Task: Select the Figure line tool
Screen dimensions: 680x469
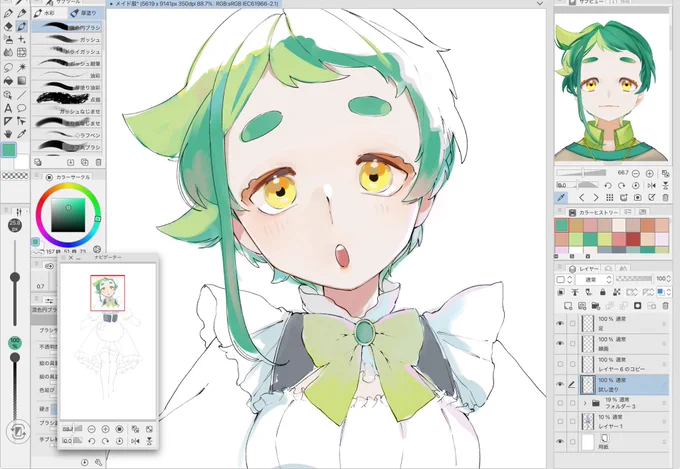Action: click(x=22, y=95)
